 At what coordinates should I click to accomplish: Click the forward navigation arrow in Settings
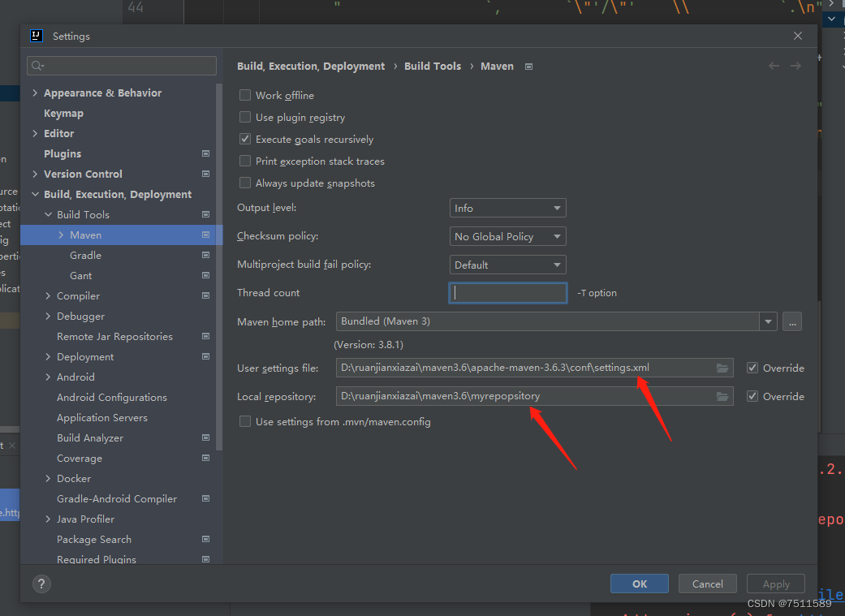point(795,66)
